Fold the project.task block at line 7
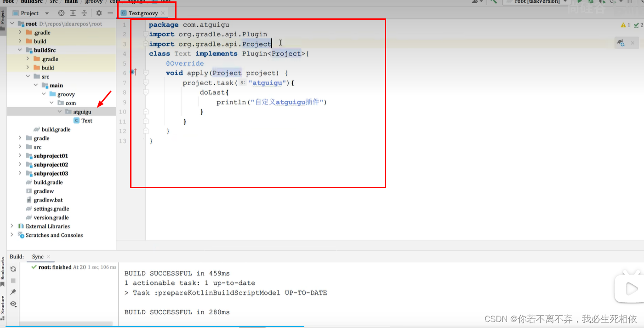The width and height of the screenshot is (644, 328). click(x=146, y=82)
